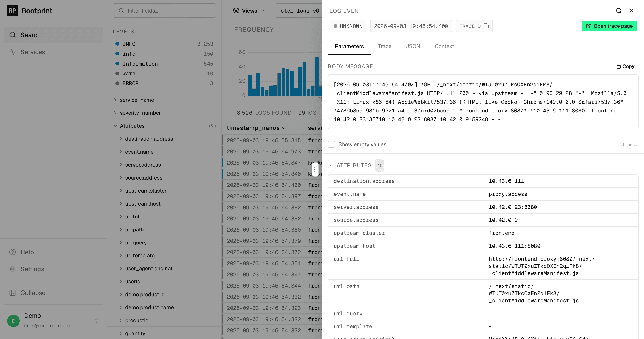The height and width of the screenshot is (339, 644).
Task: Expand the user_agent.original field
Action: pos(164,269)
